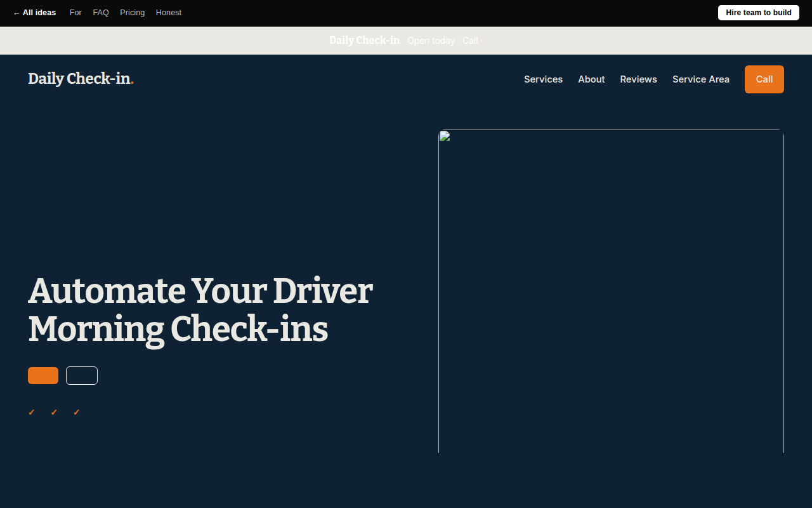Image resolution: width=812 pixels, height=508 pixels.
Task: Click the Automate Your Driver Morning Check-ins heading
Action: pyautogui.click(x=200, y=310)
